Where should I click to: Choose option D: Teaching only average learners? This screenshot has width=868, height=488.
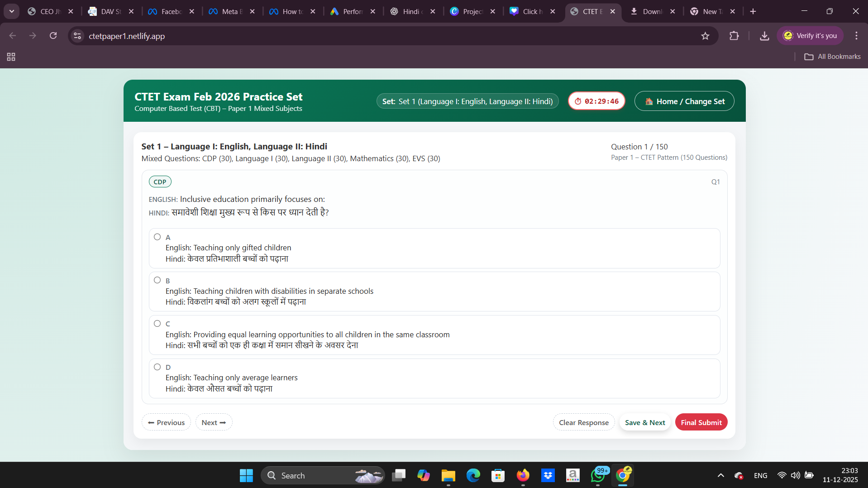157,367
